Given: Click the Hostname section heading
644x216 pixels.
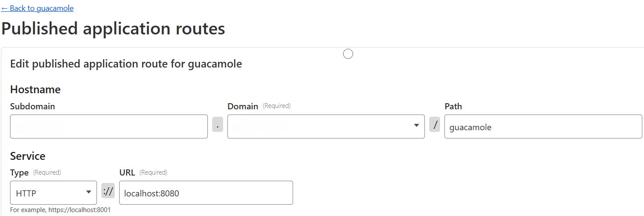Looking at the screenshot, I should point(35,89).
